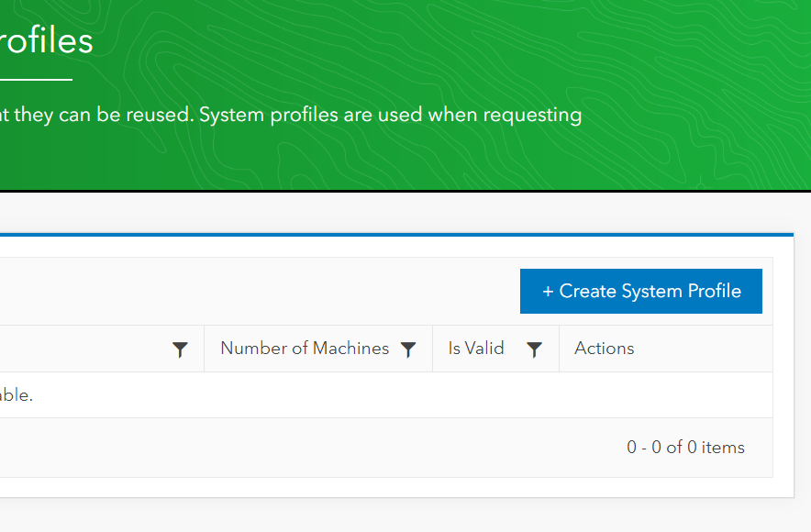Select the Actions column header

pyautogui.click(x=604, y=349)
